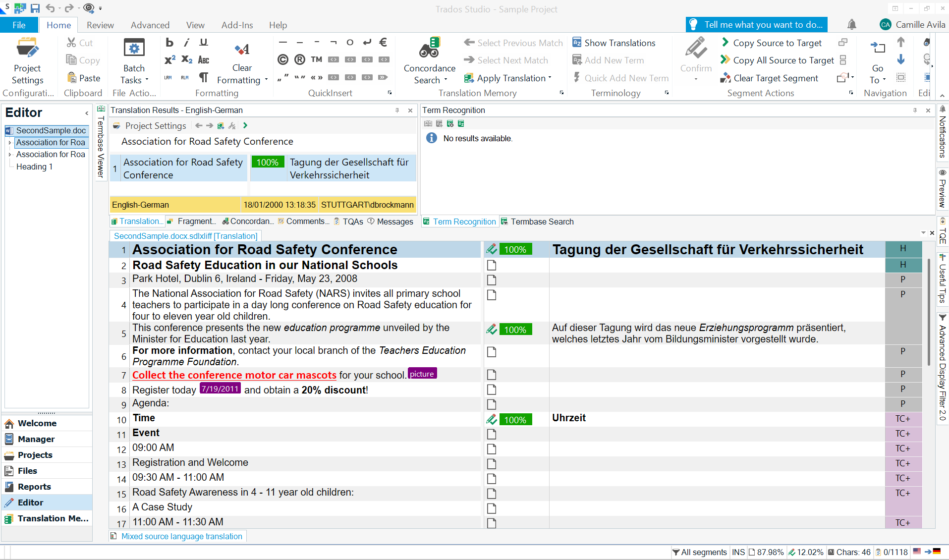Apply bold formatting with the b icon
Viewport: 949px width, 560px height.
click(169, 43)
